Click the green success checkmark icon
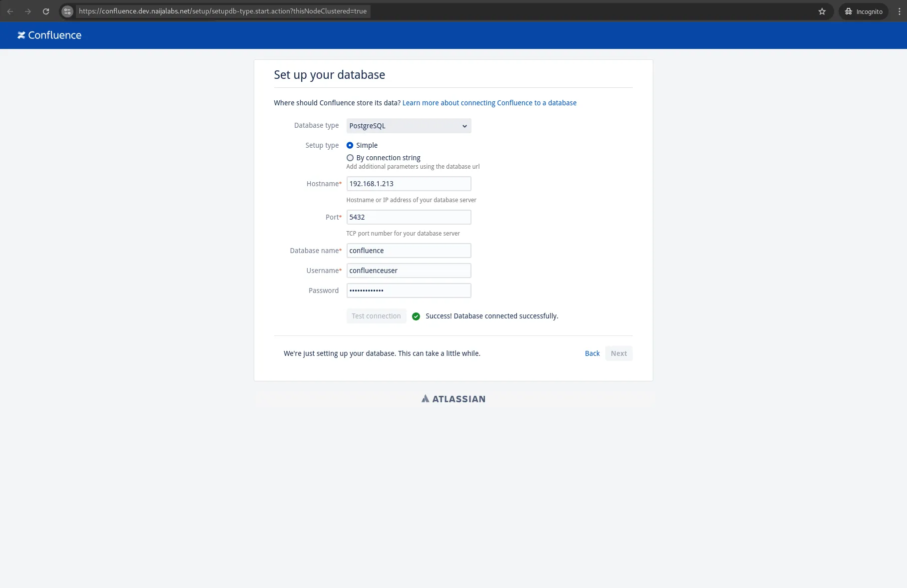Viewport: 907px width, 588px height. point(416,316)
